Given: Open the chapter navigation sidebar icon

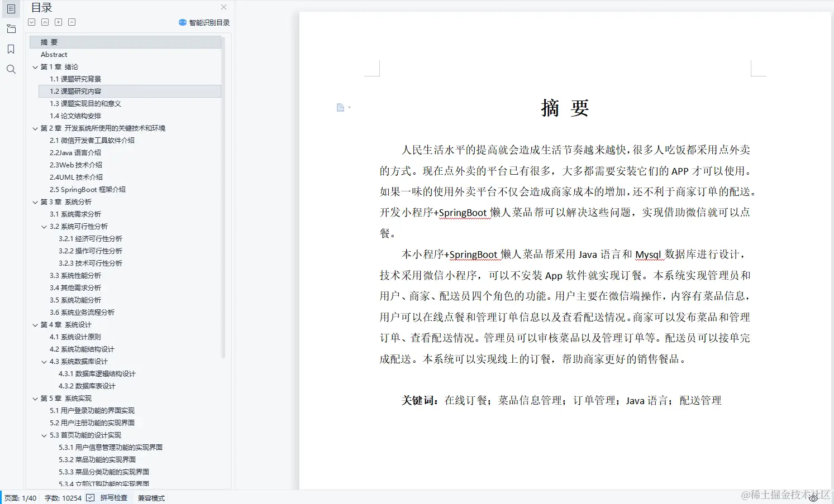Looking at the screenshot, I should (11, 29).
